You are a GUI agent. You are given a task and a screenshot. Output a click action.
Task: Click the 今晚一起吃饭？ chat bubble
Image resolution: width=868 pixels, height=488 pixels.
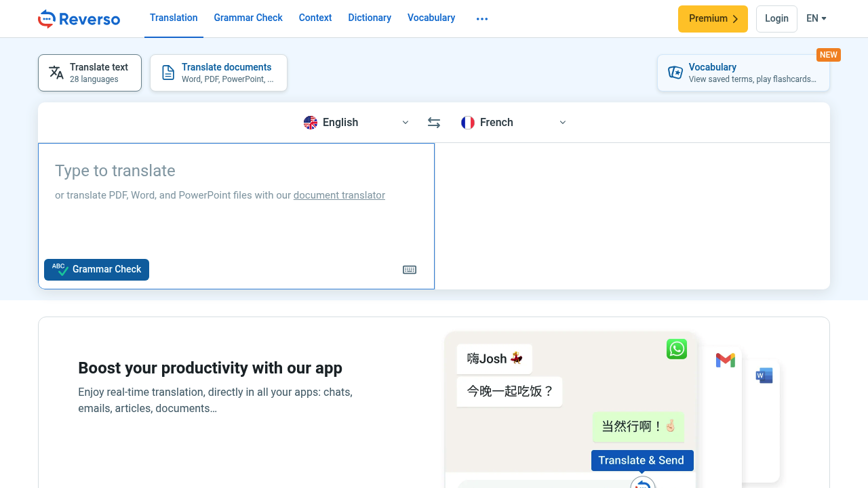tap(510, 392)
